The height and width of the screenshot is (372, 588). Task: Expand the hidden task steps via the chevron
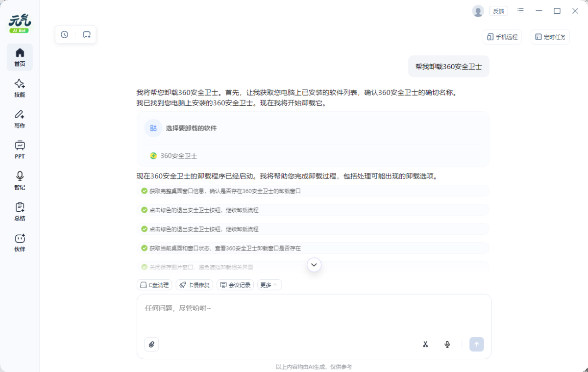314,264
